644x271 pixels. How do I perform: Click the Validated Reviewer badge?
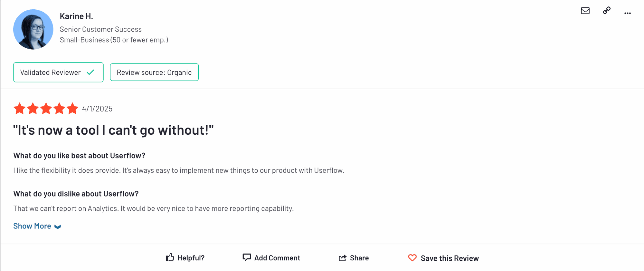point(51,73)
